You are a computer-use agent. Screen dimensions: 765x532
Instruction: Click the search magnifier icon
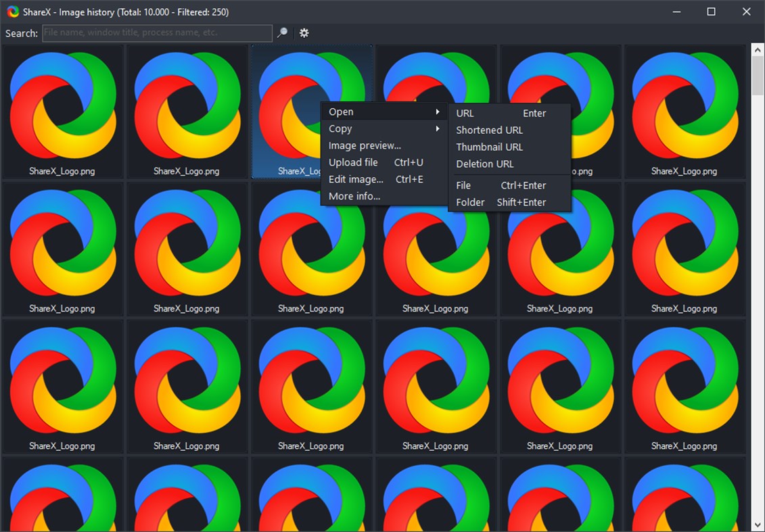[281, 32]
